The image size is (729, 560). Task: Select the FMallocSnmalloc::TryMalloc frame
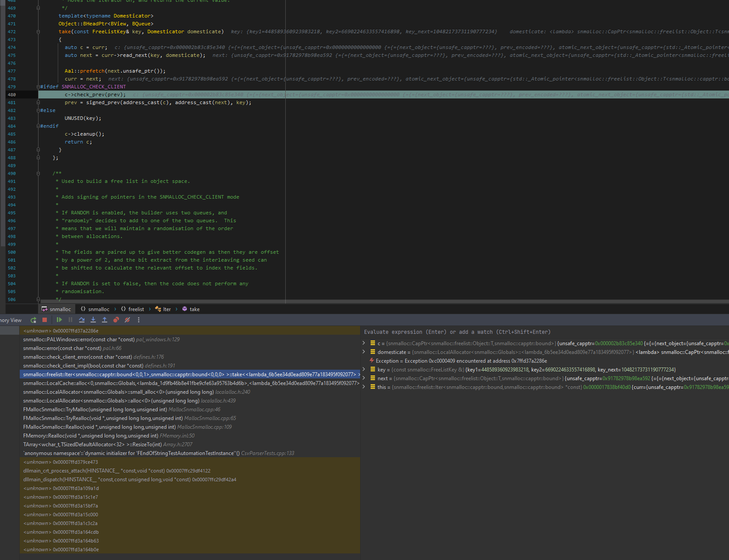190,409
